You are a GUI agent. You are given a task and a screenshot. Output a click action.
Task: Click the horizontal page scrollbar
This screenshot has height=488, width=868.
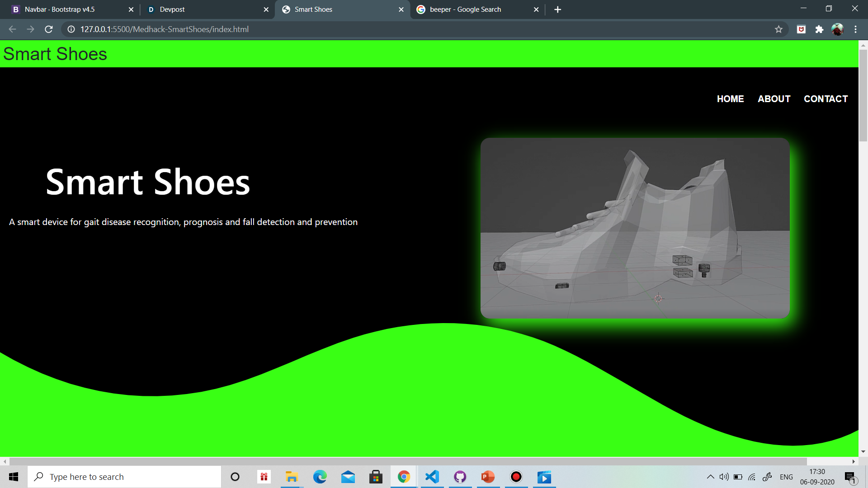(407, 461)
